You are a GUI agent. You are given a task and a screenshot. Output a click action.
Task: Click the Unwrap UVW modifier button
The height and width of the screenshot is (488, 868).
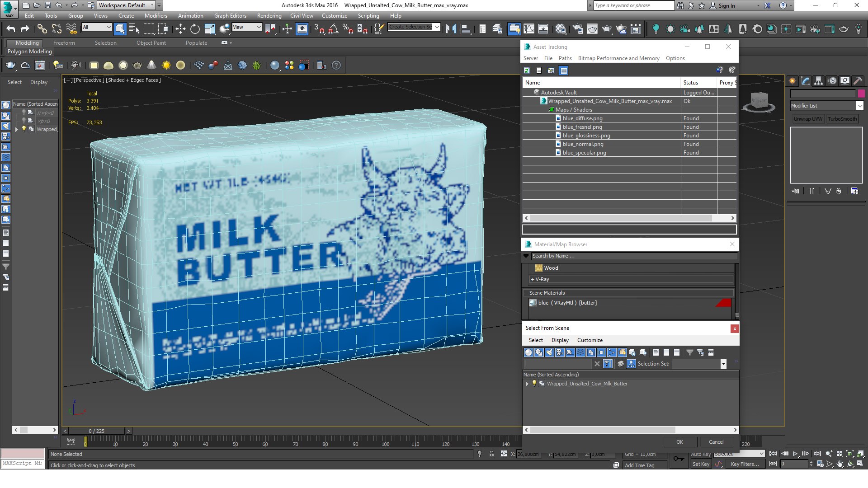(x=808, y=119)
